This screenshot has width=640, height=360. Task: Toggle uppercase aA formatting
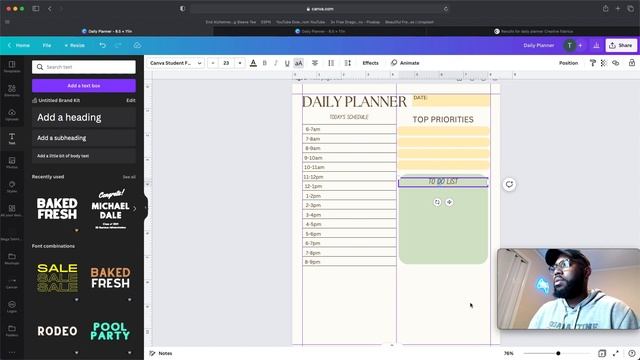point(299,63)
